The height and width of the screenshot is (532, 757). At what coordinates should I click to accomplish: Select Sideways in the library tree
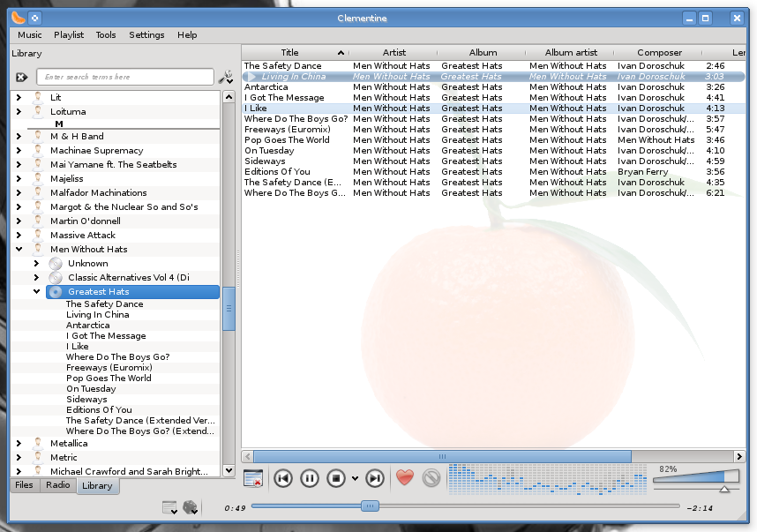(86, 400)
